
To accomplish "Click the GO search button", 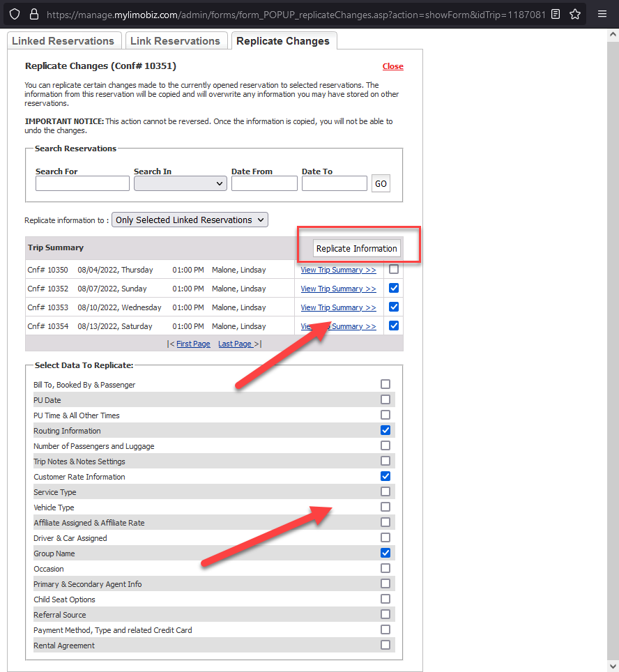I will click(381, 183).
